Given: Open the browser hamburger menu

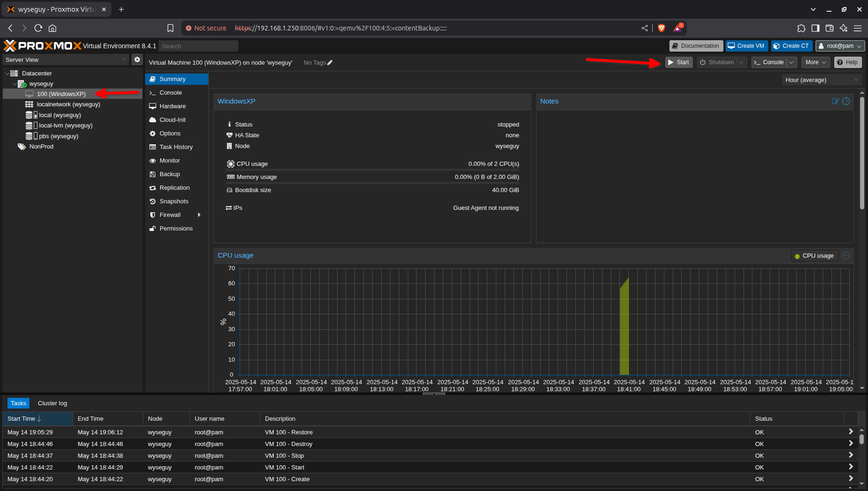Looking at the screenshot, I should (x=858, y=28).
